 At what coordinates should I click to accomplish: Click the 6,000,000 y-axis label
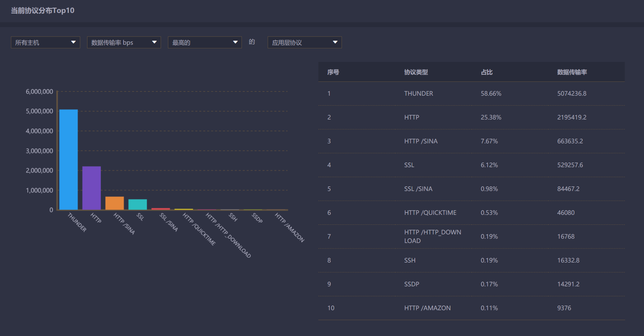[x=39, y=91]
